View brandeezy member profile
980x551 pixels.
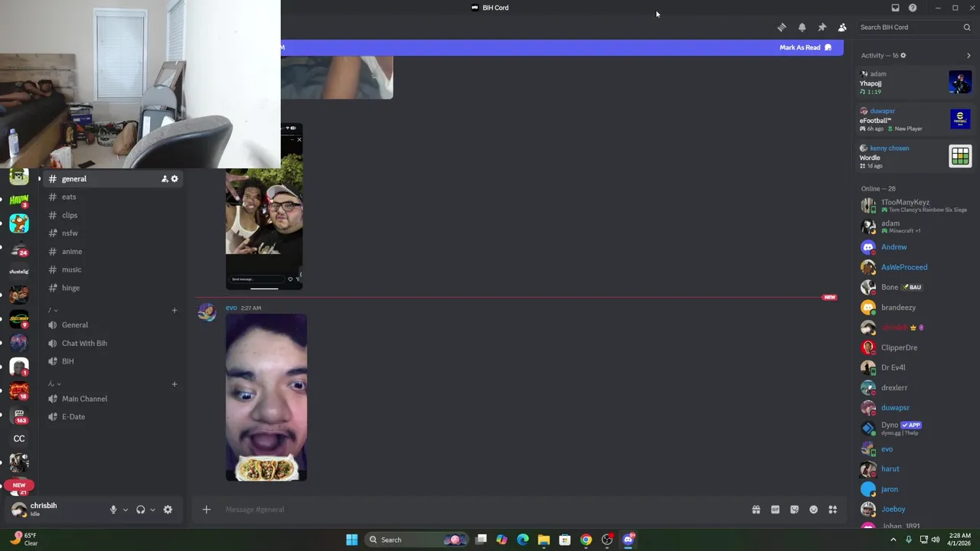(915, 308)
